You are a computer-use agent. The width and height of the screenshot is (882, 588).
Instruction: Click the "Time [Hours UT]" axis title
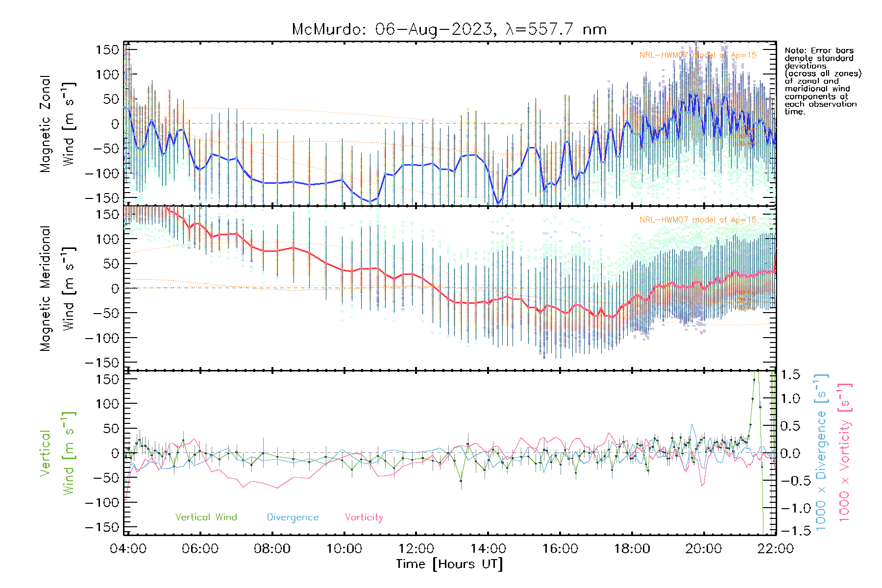(449, 564)
